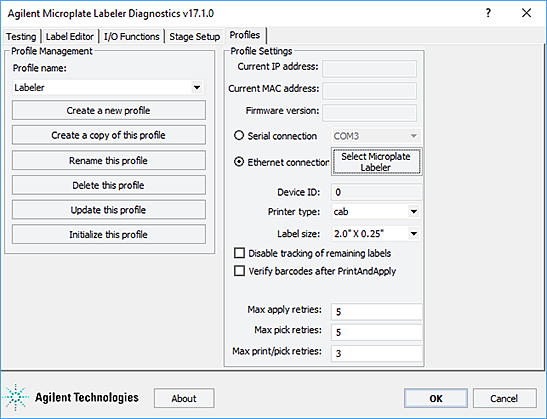Click the help question mark button
The image size is (547, 419).
pyautogui.click(x=488, y=13)
